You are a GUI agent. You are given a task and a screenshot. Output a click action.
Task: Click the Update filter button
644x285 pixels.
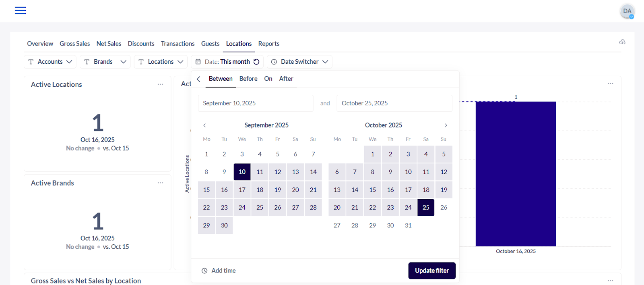(431, 270)
